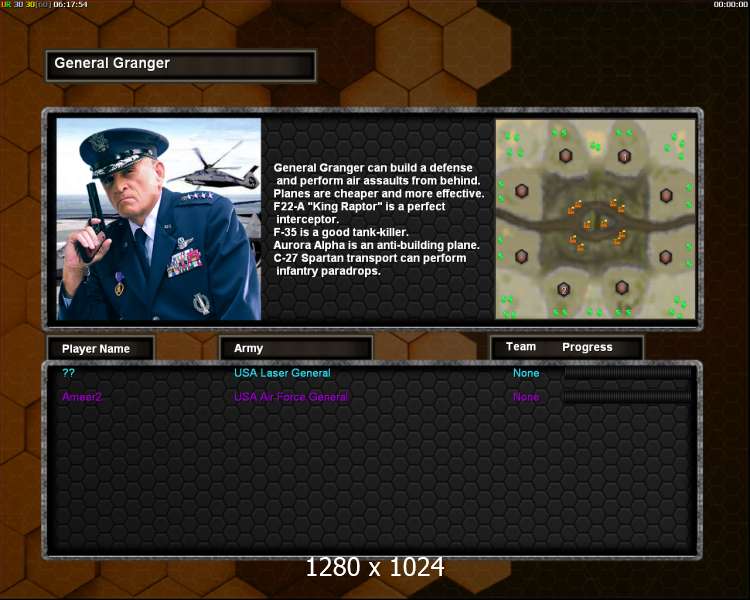Pick the empty start hexagon right of marker 2
The height and width of the screenshot is (600, 750).
coord(621,288)
